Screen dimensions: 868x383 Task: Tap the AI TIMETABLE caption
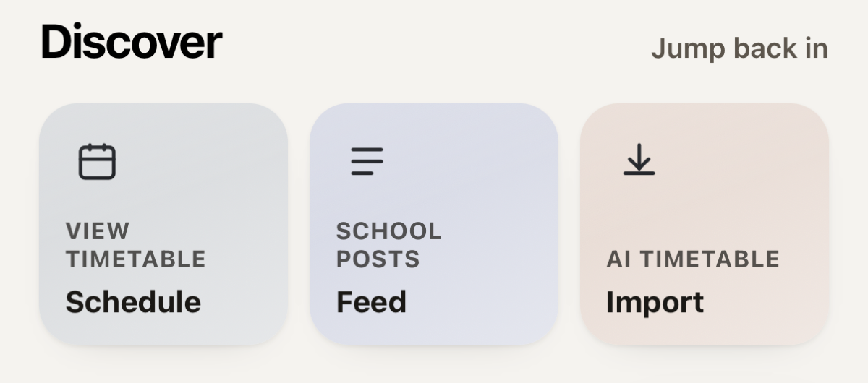pyautogui.click(x=693, y=259)
